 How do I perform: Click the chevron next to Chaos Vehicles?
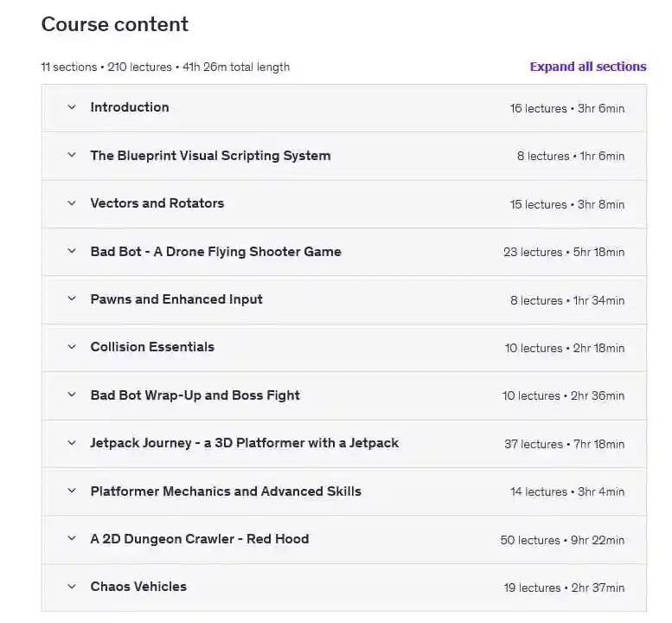pos(72,587)
